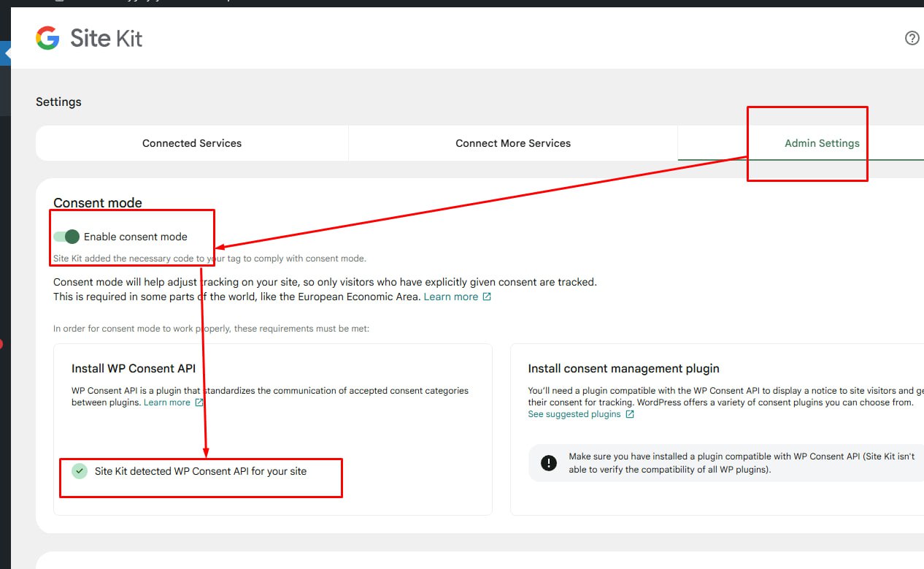Open Learn more link about consent mode

451,297
